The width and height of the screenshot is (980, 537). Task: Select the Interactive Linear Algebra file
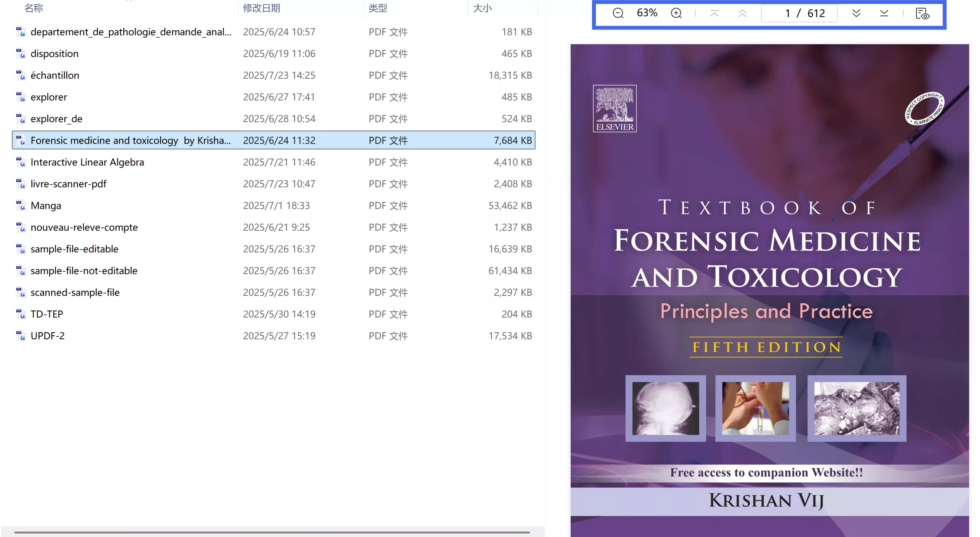point(274,162)
